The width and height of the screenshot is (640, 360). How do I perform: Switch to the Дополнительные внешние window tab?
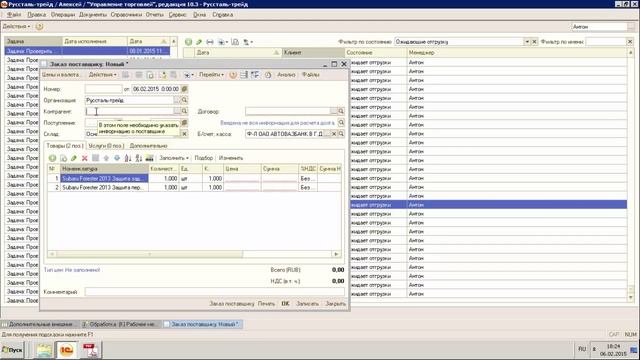(40, 324)
